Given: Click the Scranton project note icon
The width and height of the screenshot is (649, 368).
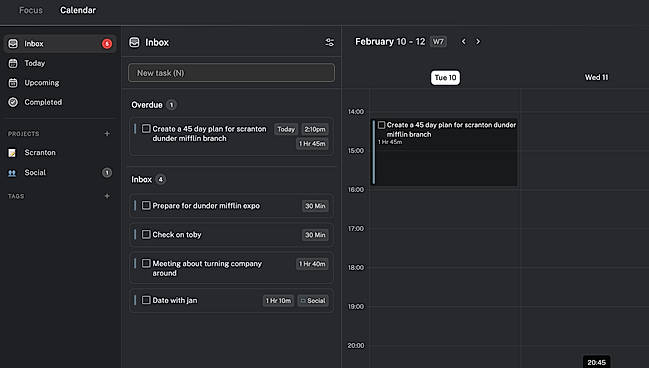Looking at the screenshot, I should coord(12,153).
